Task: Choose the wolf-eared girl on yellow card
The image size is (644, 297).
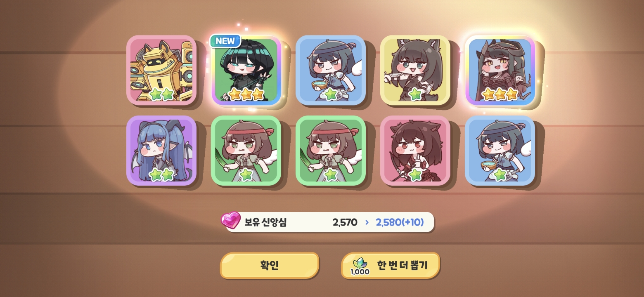Action: [415, 70]
